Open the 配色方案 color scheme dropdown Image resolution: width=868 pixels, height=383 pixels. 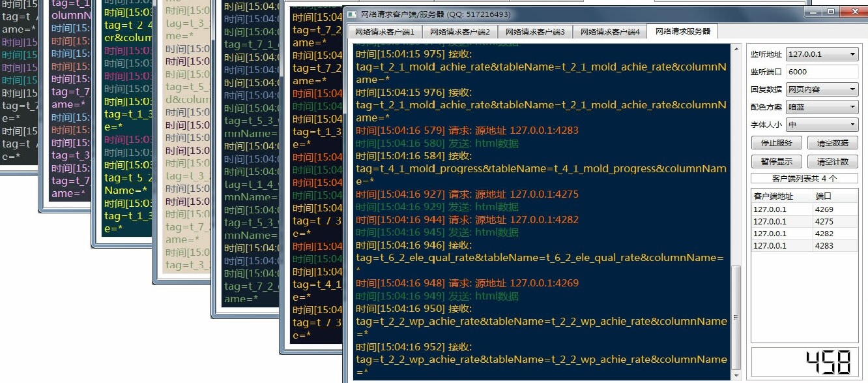[x=822, y=107]
